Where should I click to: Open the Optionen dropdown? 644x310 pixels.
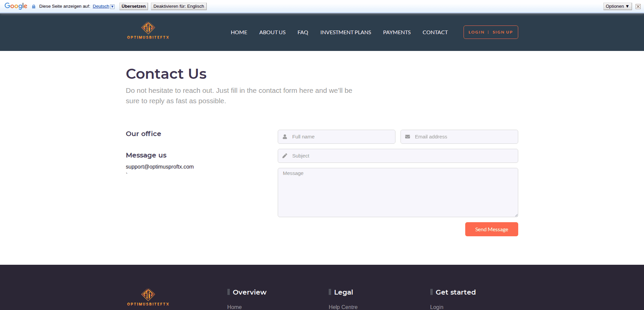[617, 6]
